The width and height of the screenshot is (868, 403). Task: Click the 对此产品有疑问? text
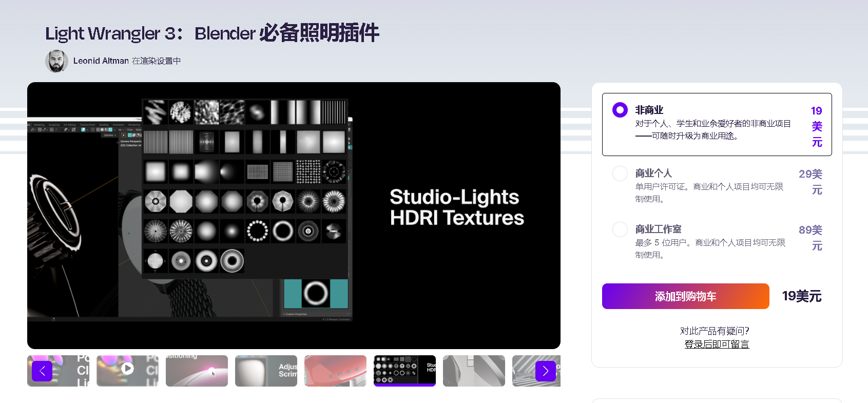(x=715, y=331)
